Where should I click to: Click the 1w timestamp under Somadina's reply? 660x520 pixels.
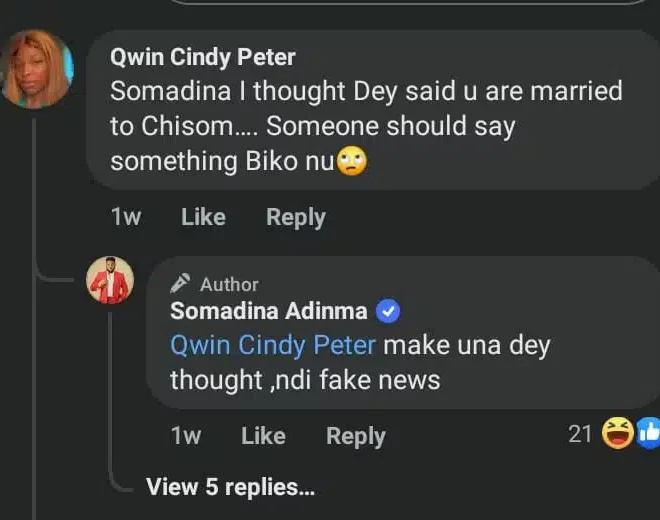coord(185,436)
